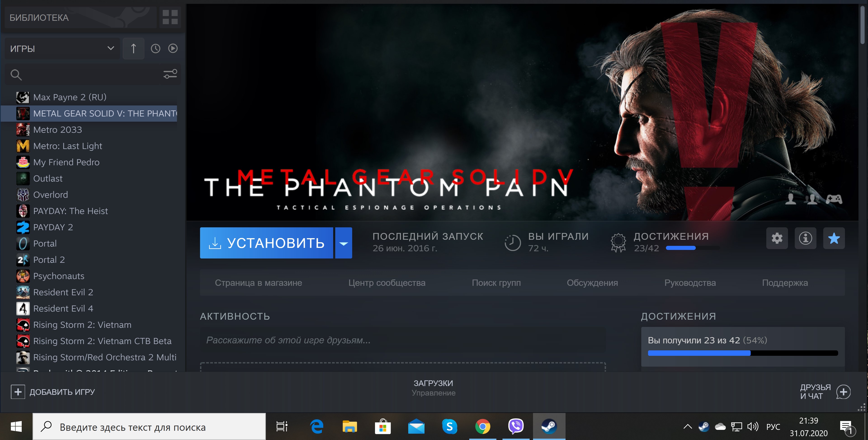Go to Страница в магазине tab
This screenshot has height=440, width=868.
coord(258,283)
